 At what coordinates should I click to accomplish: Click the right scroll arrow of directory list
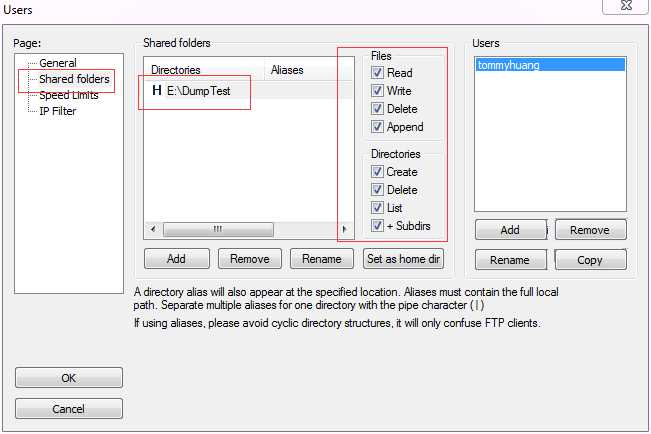click(x=344, y=229)
